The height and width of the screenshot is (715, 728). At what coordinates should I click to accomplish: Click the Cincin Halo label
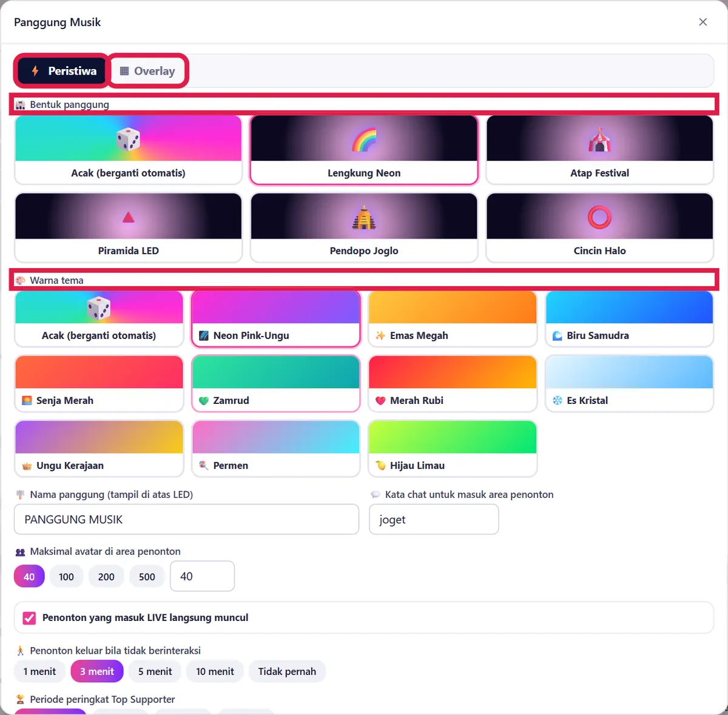point(599,250)
